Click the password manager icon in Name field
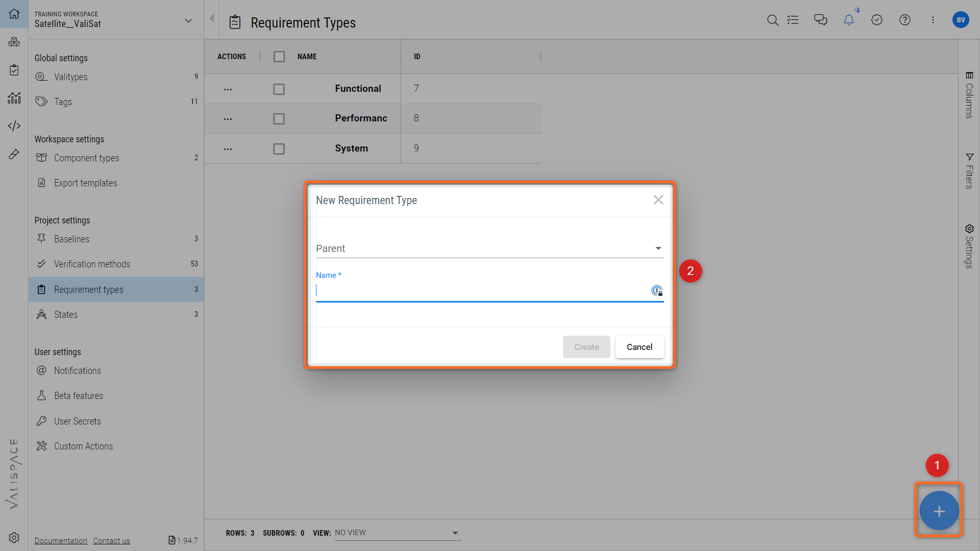 (x=657, y=290)
